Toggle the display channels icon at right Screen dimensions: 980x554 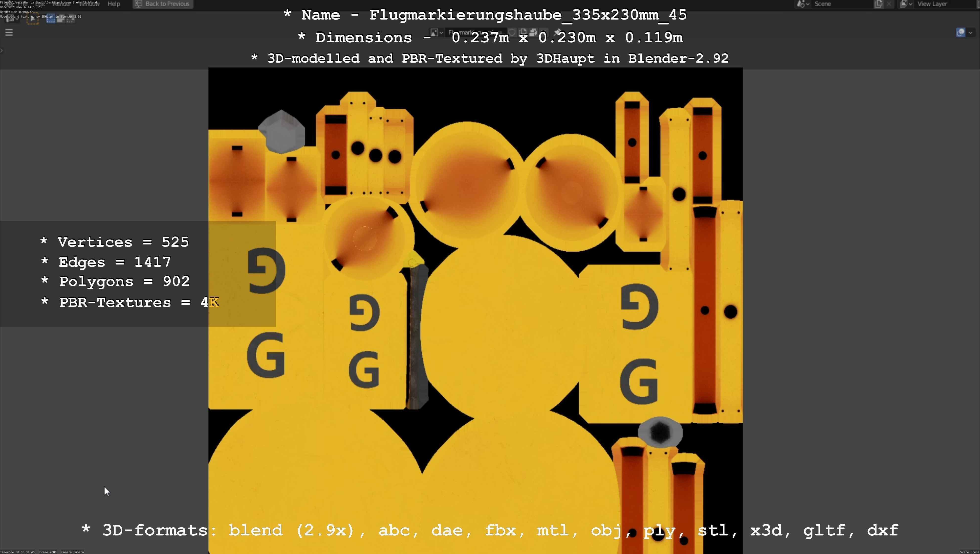960,33
